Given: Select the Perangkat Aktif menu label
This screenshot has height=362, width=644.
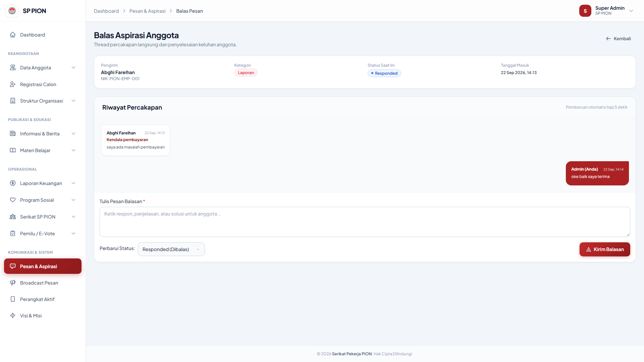Looking at the screenshot, I should click(x=37, y=299).
